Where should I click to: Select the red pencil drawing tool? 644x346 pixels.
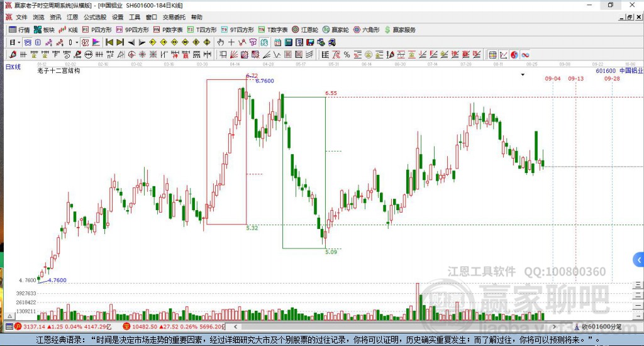(13, 55)
